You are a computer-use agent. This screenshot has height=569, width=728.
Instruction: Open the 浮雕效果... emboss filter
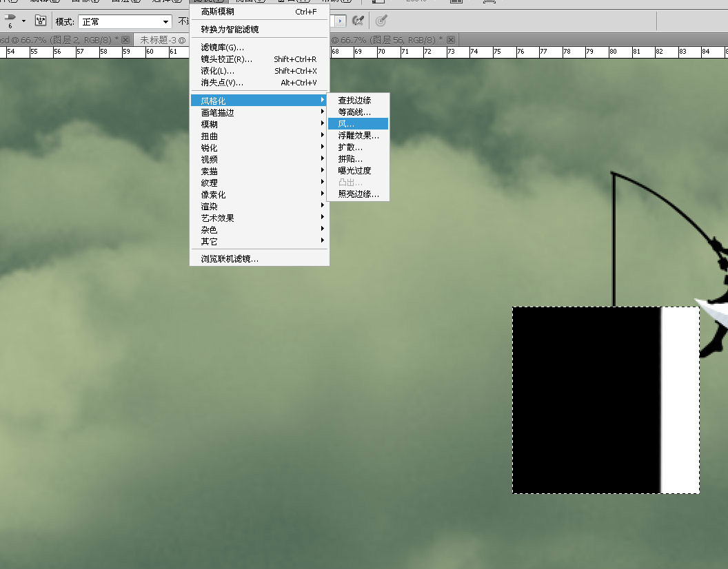click(358, 136)
